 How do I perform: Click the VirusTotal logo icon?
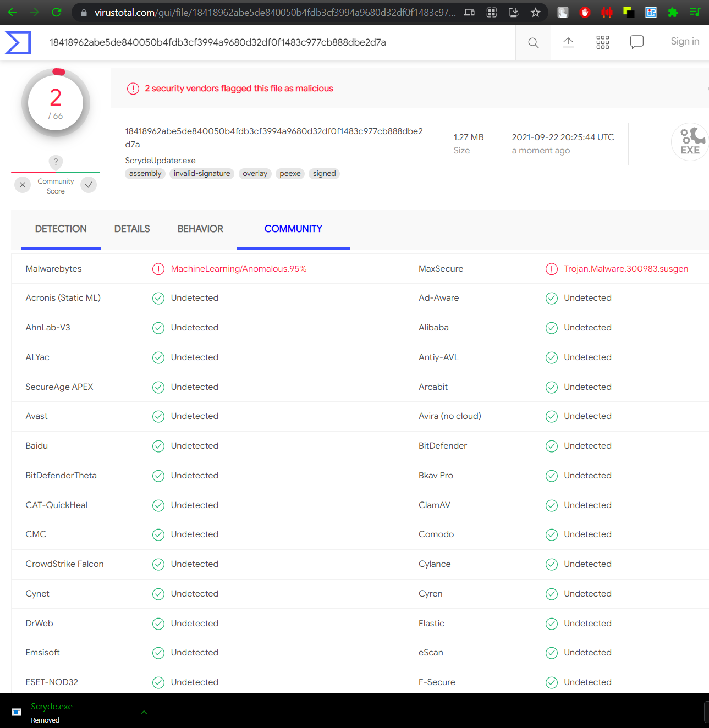[18, 43]
